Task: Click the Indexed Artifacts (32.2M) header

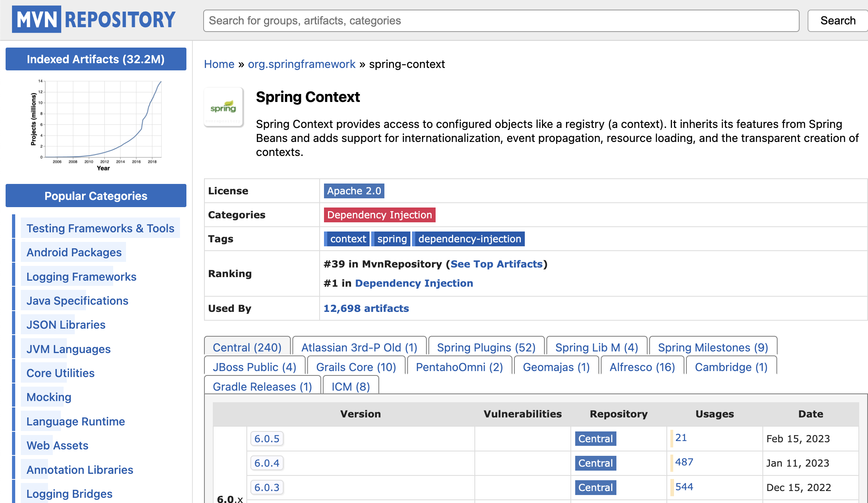Action: coord(96,59)
